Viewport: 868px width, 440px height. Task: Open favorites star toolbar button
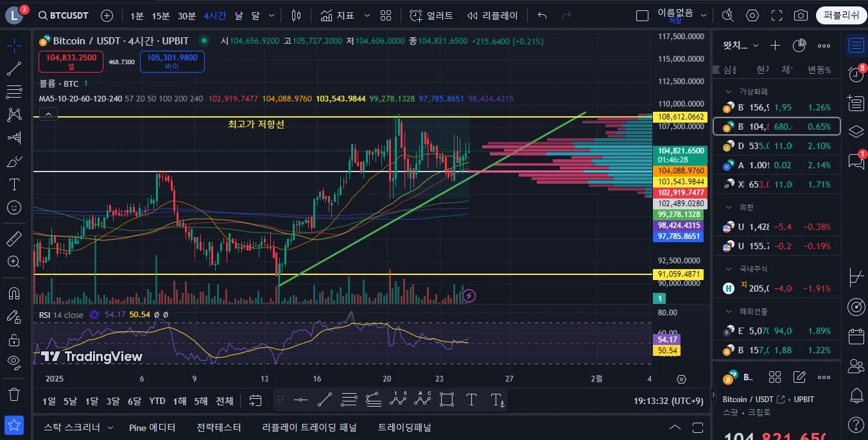coord(14,425)
